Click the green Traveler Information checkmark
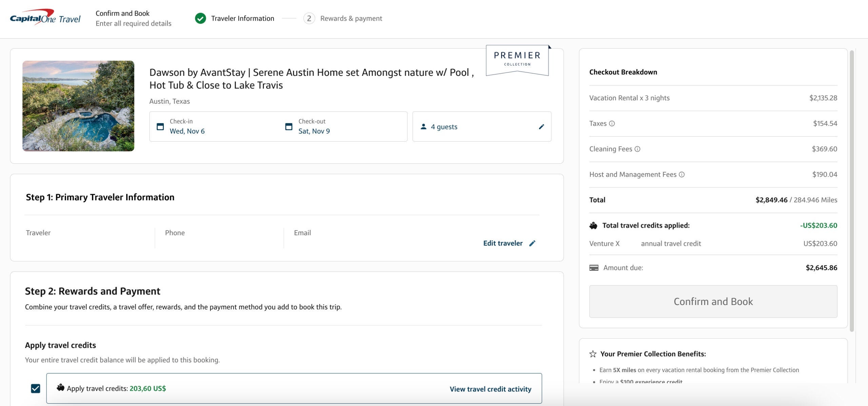The image size is (868, 406). coord(200,18)
